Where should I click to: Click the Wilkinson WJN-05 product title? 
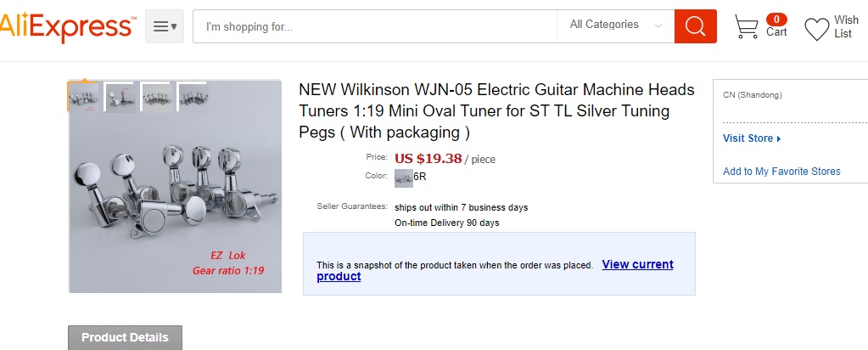pyautogui.click(x=496, y=110)
